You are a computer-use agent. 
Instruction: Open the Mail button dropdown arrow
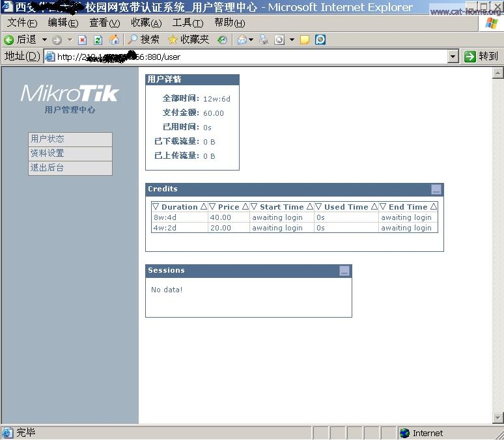pyautogui.click(x=251, y=40)
